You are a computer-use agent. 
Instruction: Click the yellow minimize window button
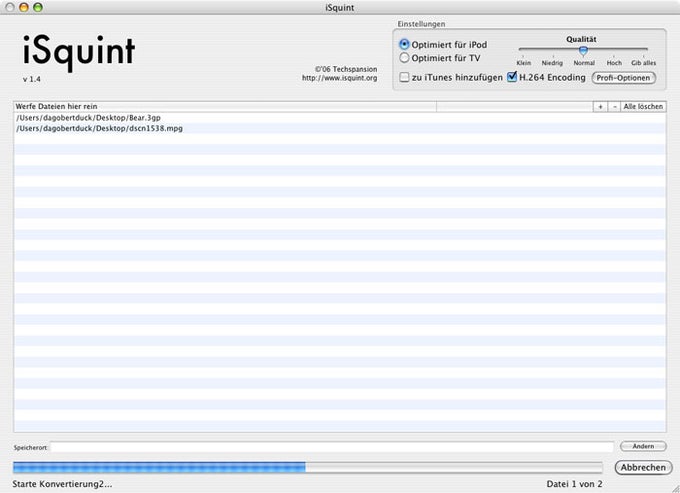pyautogui.click(x=24, y=7)
